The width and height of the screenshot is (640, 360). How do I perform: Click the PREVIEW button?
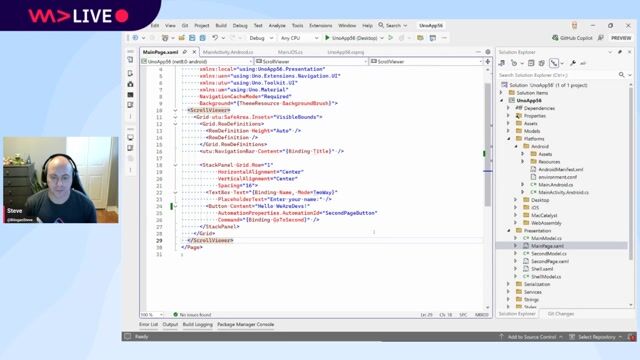pyautogui.click(x=621, y=38)
